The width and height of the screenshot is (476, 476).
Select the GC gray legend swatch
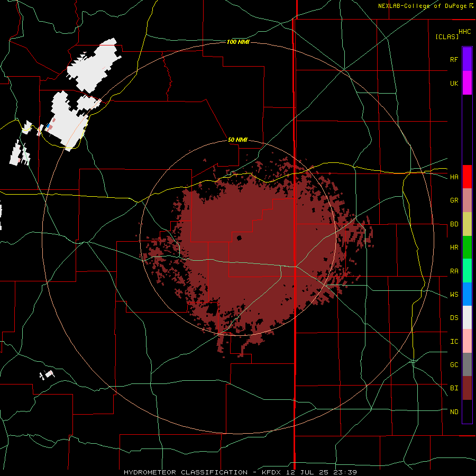pyautogui.click(x=467, y=364)
